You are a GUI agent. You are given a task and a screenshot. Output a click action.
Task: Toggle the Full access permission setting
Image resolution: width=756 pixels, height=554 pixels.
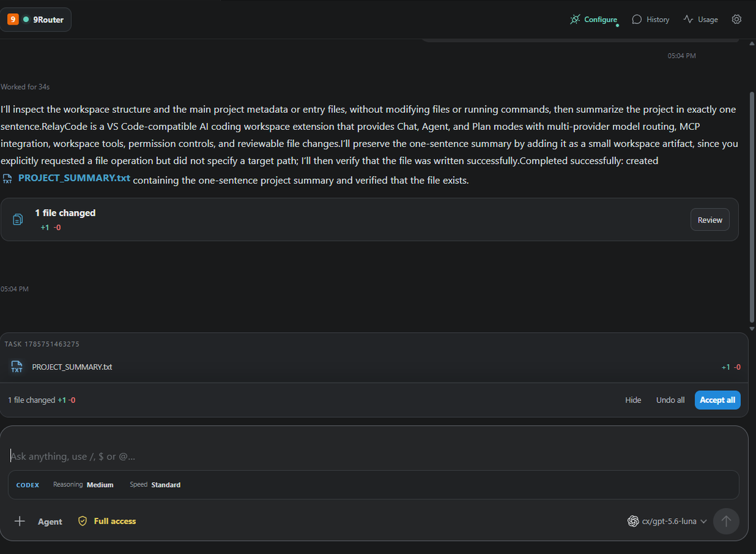point(107,521)
